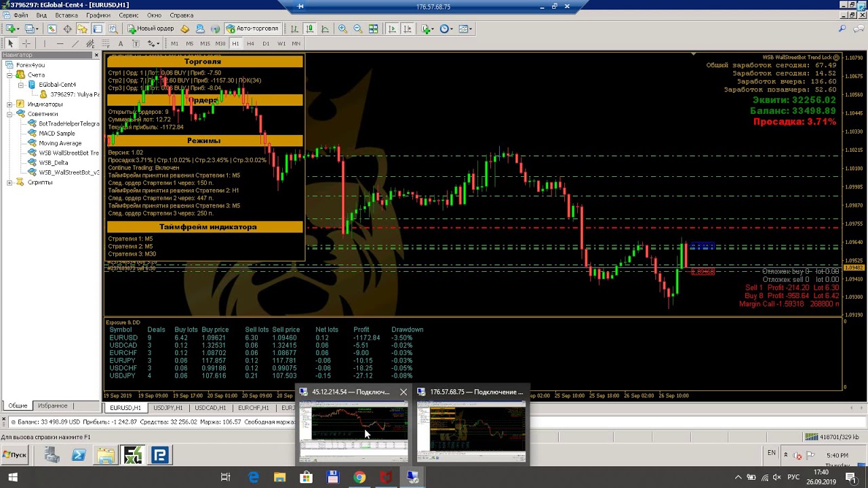Toggle the Terminal window icon
This screenshot has width=868, height=488.
[98, 28]
